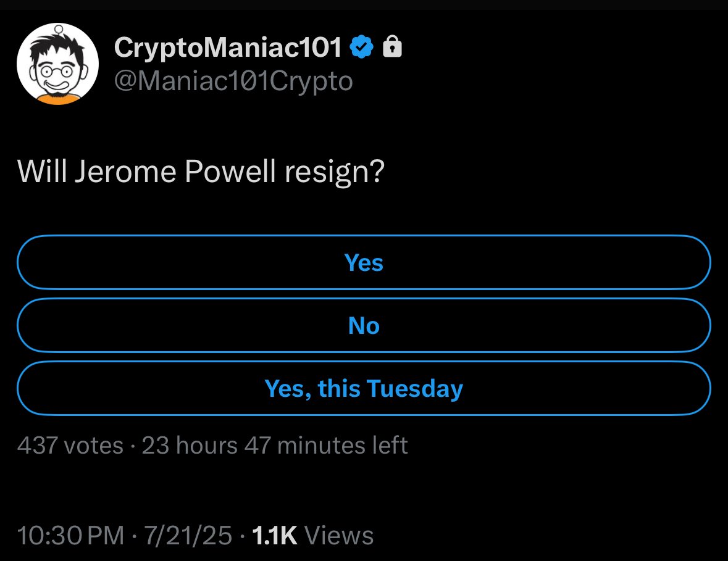Click the bold 1.1K view count
Image resolution: width=728 pixels, height=561 pixels.
[x=274, y=536]
